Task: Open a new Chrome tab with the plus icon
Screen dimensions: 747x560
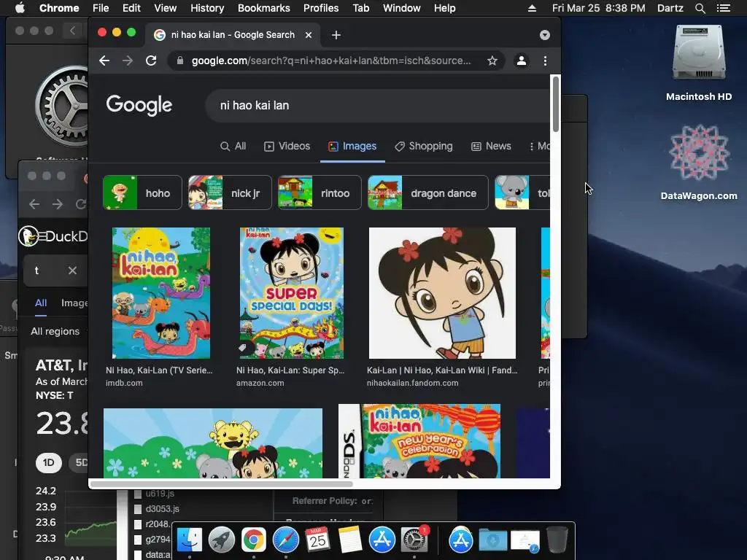Action: click(x=336, y=35)
